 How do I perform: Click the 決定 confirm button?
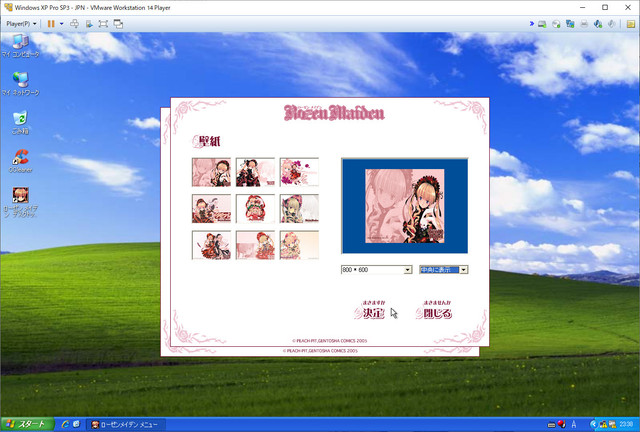(370, 310)
